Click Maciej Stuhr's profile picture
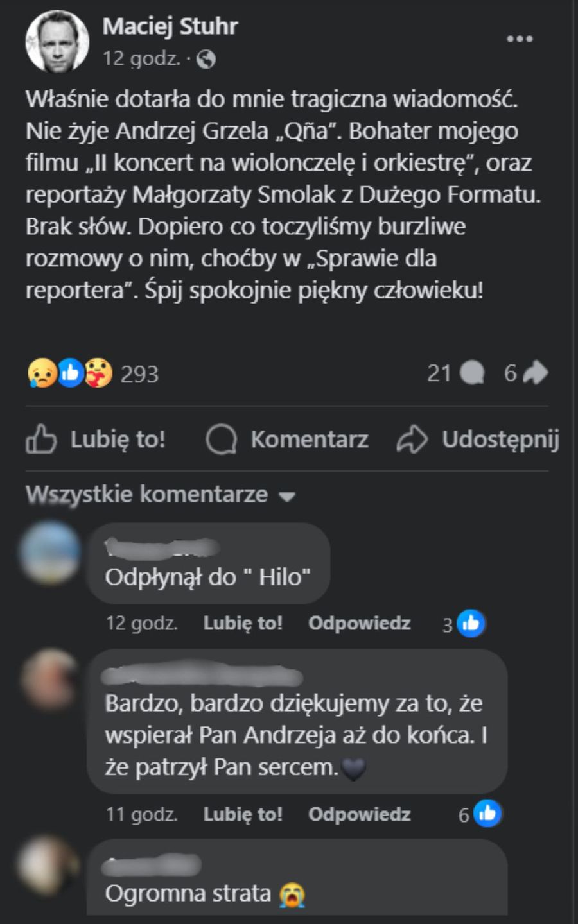The width and height of the screenshot is (578, 924). (57, 41)
